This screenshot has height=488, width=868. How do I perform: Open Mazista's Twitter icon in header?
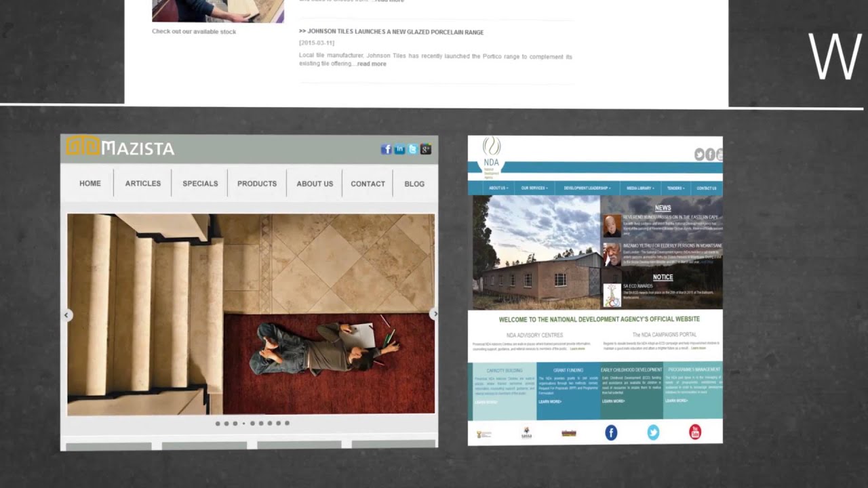(412, 149)
